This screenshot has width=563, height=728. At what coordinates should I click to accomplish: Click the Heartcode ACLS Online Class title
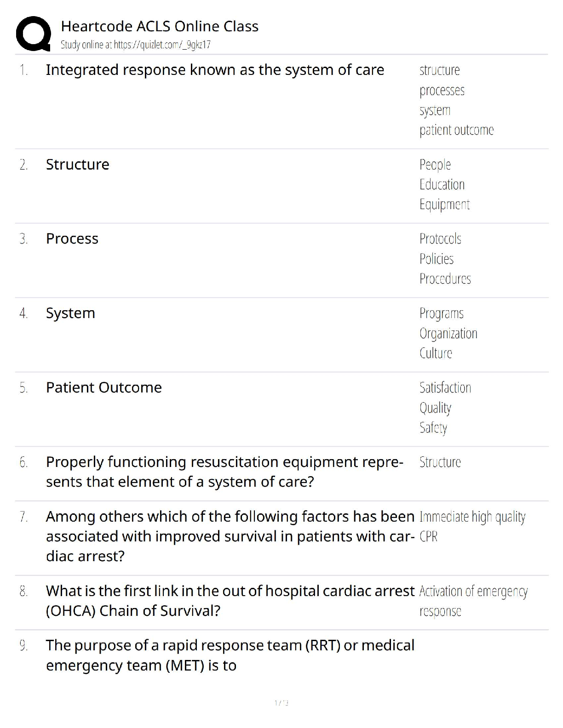[x=160, y=26]
